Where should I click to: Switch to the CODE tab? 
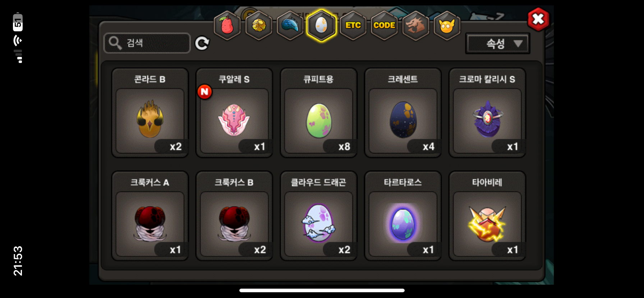point(384,25)
